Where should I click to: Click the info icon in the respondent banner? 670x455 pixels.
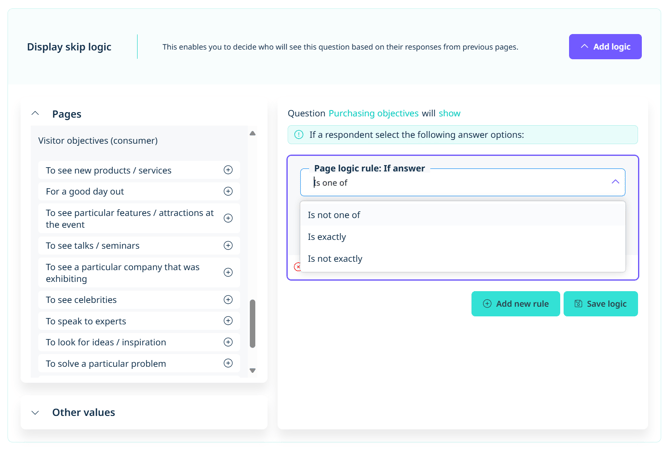tap(299, 135)
